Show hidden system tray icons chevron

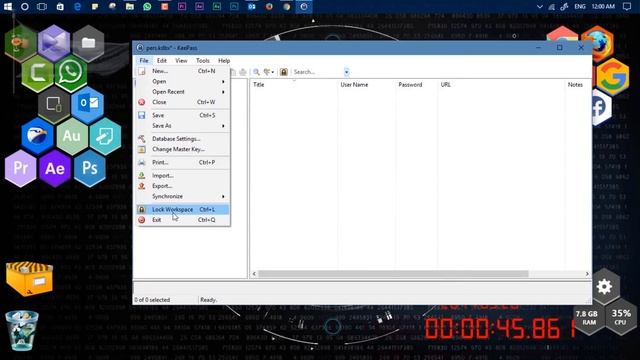540,7
